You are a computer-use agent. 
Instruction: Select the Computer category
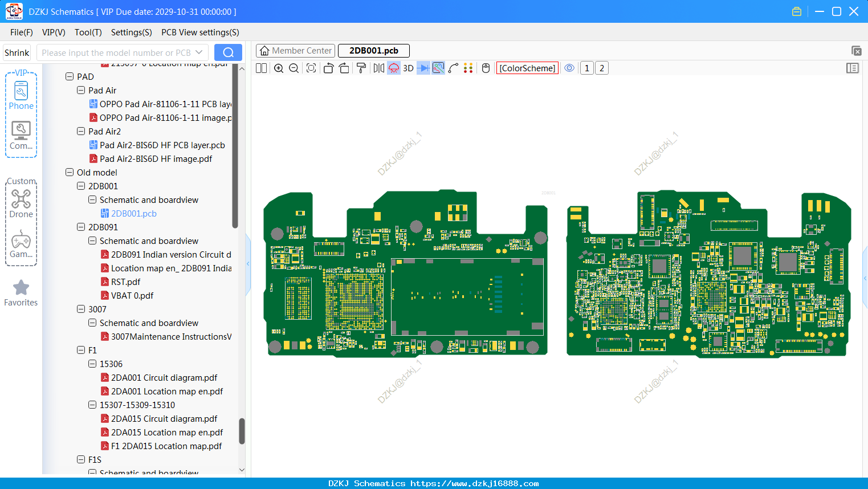click(x=21, y=135)
